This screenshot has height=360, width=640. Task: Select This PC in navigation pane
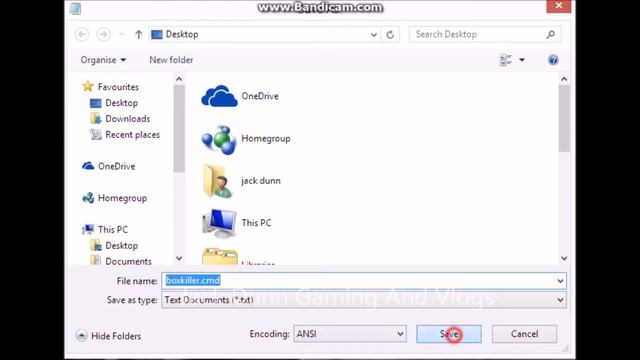(105, 230)
